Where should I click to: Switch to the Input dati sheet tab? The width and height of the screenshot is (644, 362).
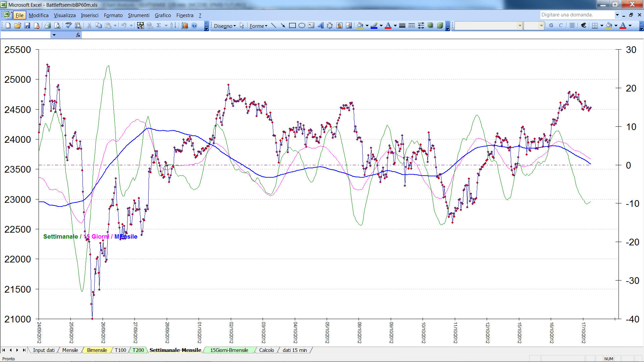[x=44, y=350]
